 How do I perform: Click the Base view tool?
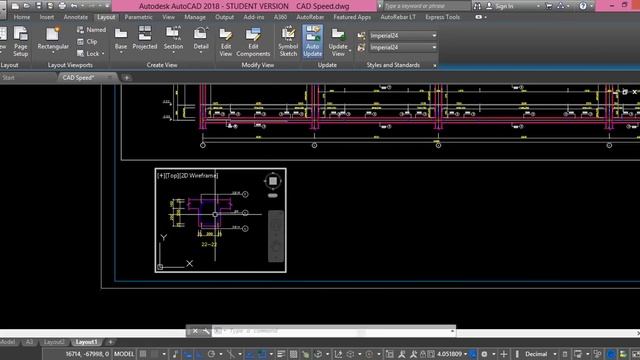click(x=121, y=39)
